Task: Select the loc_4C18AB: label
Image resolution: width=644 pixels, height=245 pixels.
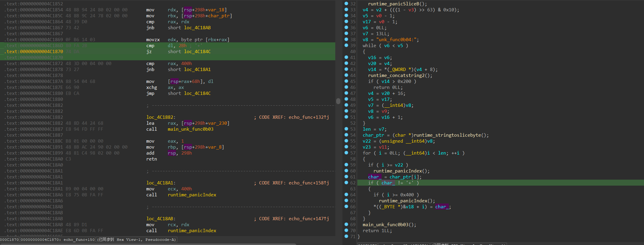Action: pos(161,219)
